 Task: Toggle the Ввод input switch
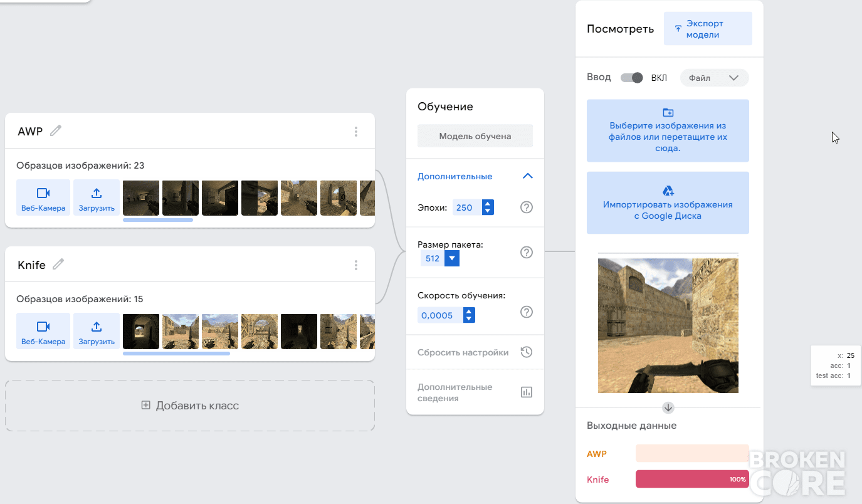tap(632, 78)
